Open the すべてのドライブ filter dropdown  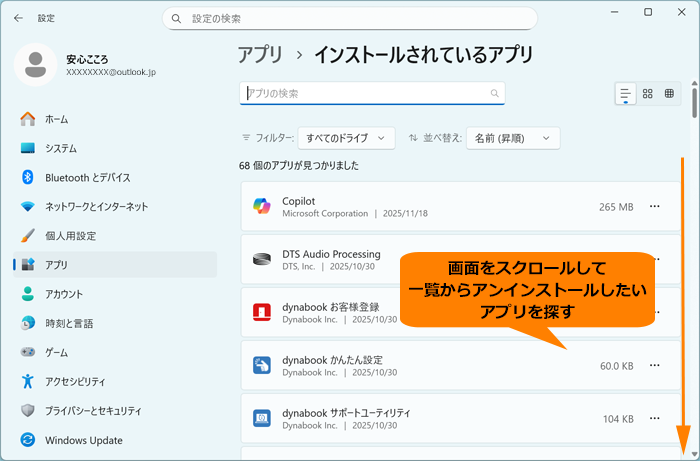[346, 138]
